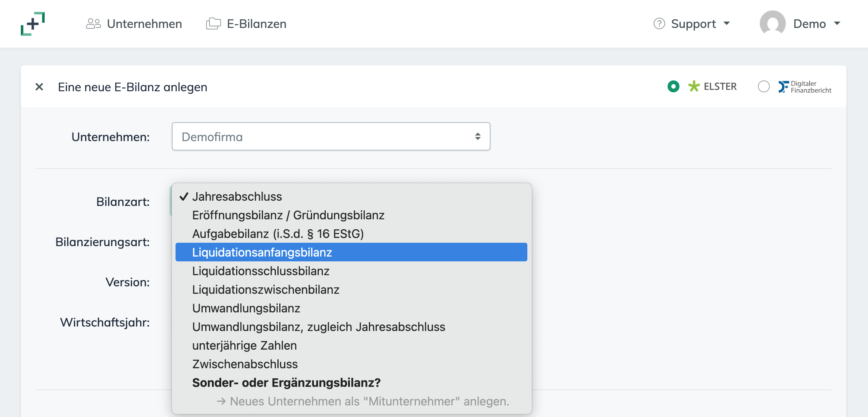The width and height of the screenshot is (868, 417).
Task: Select Liquidationsschlussbilanz from the Bilanzart list
Action: [x=261, y=271]
